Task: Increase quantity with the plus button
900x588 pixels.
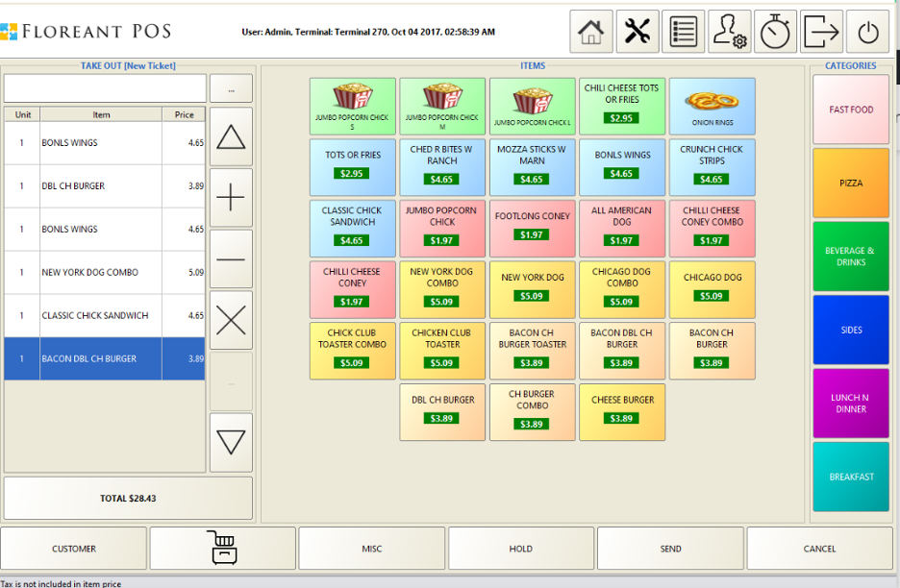Action: [231, 197]
